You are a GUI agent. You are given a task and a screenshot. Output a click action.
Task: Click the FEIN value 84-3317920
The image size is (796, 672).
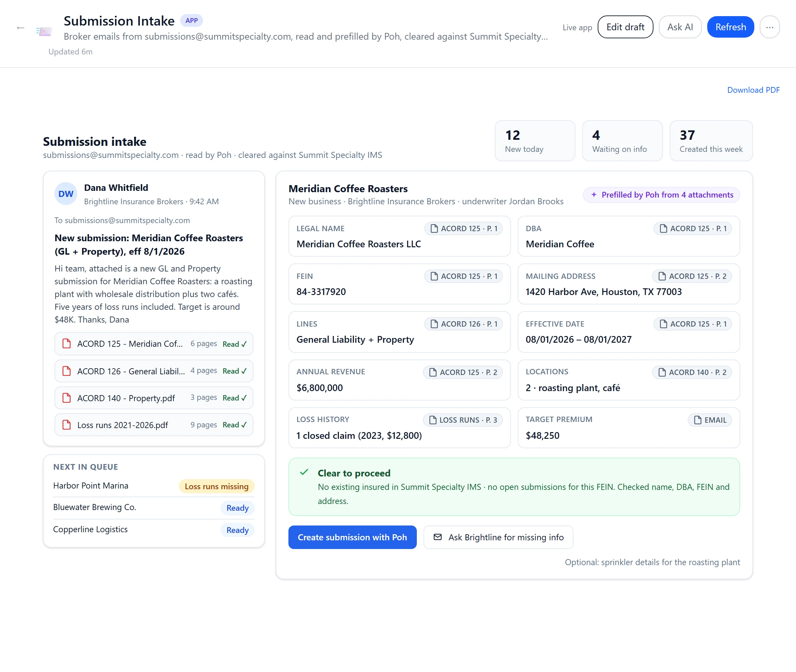pyautogui.click(x=321, y=292)
